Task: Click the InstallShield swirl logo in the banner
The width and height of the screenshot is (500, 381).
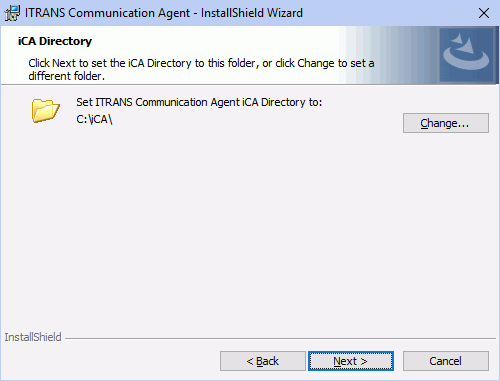Action: [x=466, y=55]
